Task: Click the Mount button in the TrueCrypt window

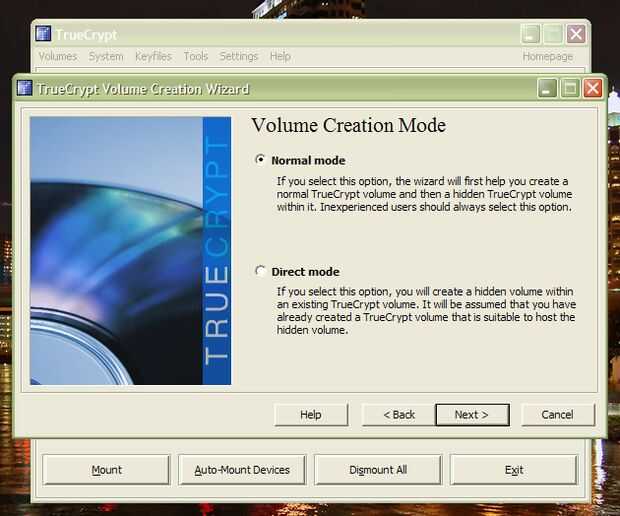Action: [106, 470]
